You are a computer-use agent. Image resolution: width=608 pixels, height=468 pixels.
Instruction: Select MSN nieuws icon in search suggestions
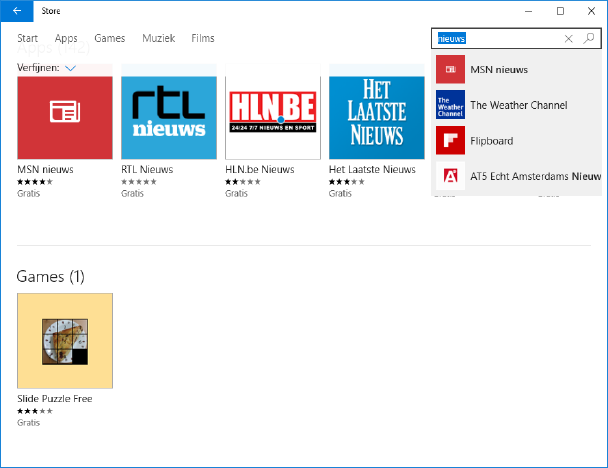click(450, 69)
